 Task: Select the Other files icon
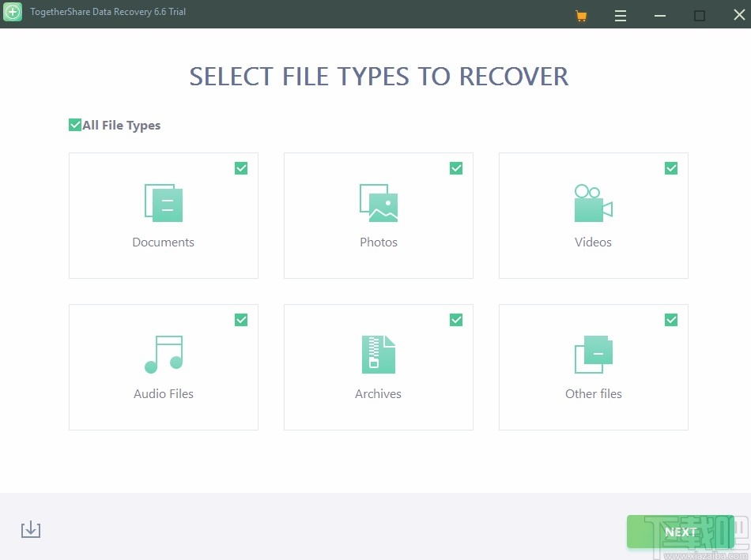click(x=593, y=354)
